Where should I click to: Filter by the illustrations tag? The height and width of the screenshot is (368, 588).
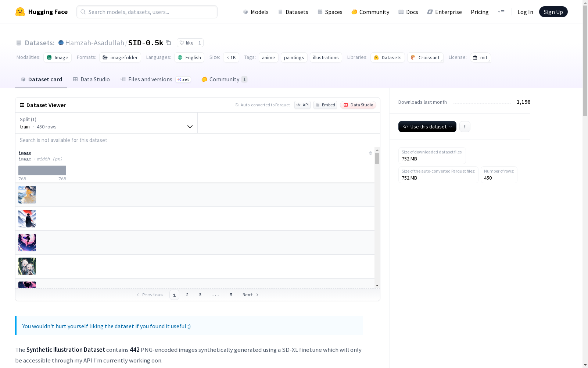click(x=326, y=57)
